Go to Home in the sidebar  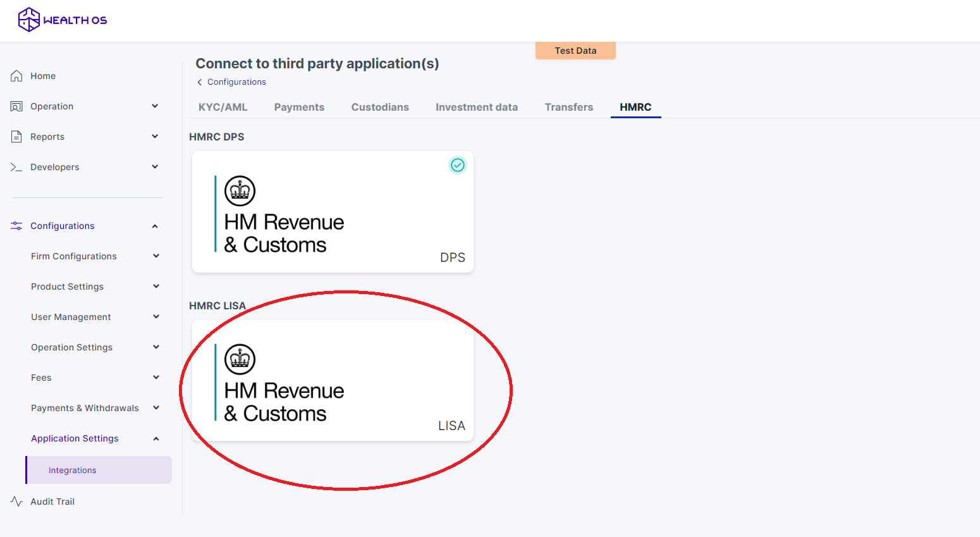click(43, 76)
